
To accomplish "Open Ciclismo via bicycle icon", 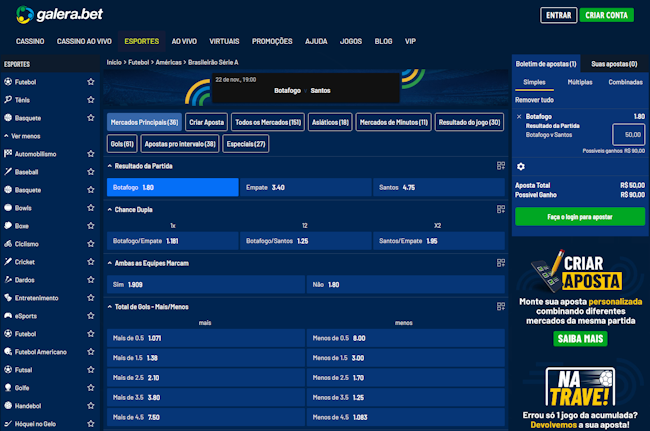I will [8, 243].
